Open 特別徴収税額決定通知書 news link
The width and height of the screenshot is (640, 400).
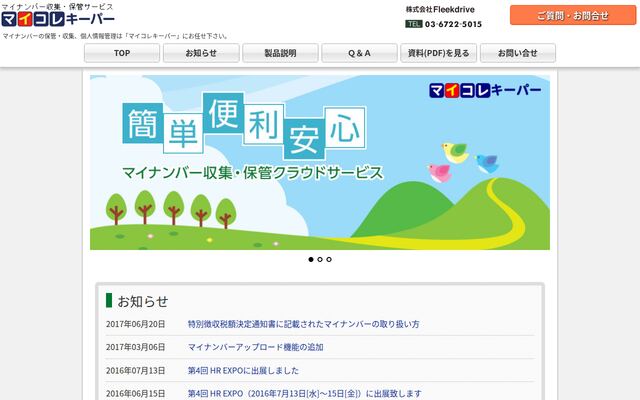pos(303,324)
